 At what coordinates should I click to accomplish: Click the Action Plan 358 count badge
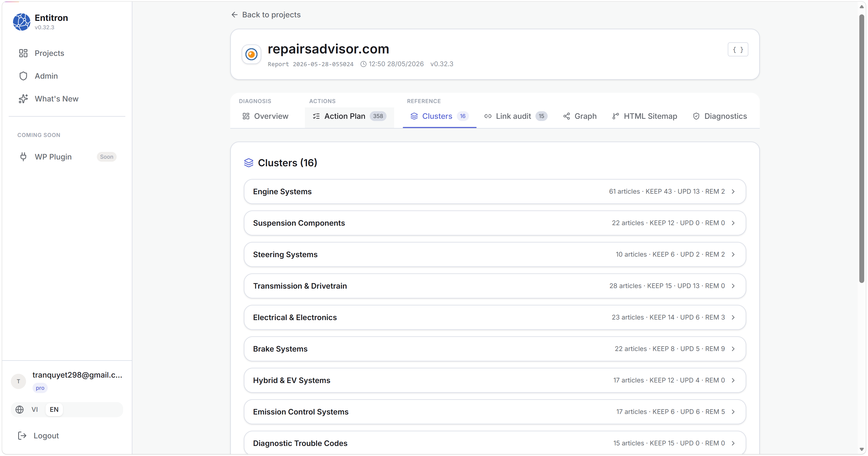coord(378,116)
